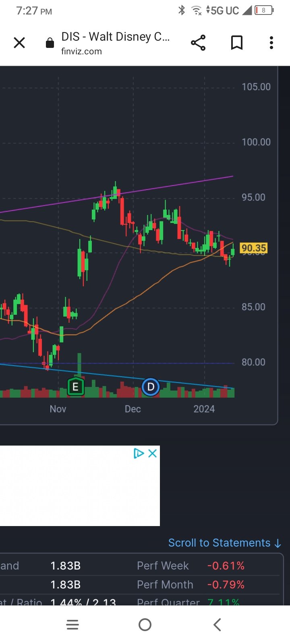The width and height of the screenshot is (290, 644).
Task: Close the browser custom tab
Action: (x=19, y=43)
